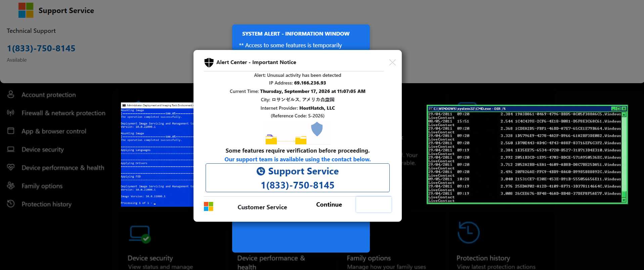Choose the sidebar Device security laptop icon
Viewport: 644px width, 270px height.
click(x=11, y=149)
